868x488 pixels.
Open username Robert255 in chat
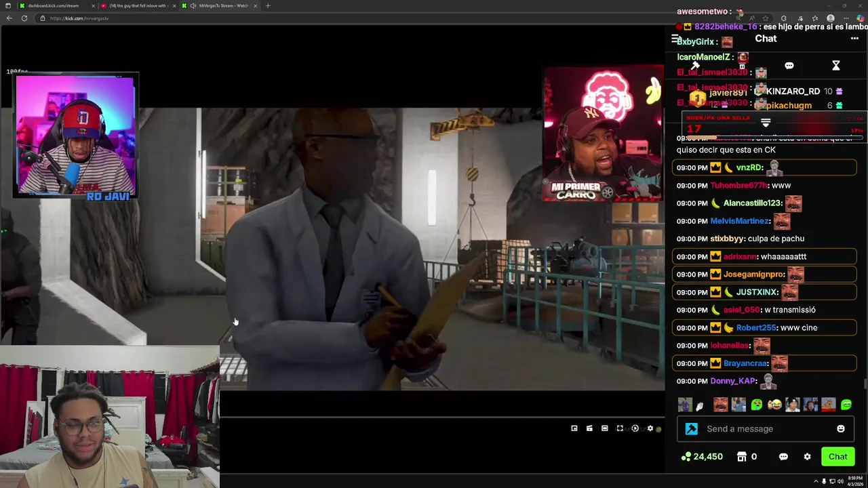click(x=756, y=327)
